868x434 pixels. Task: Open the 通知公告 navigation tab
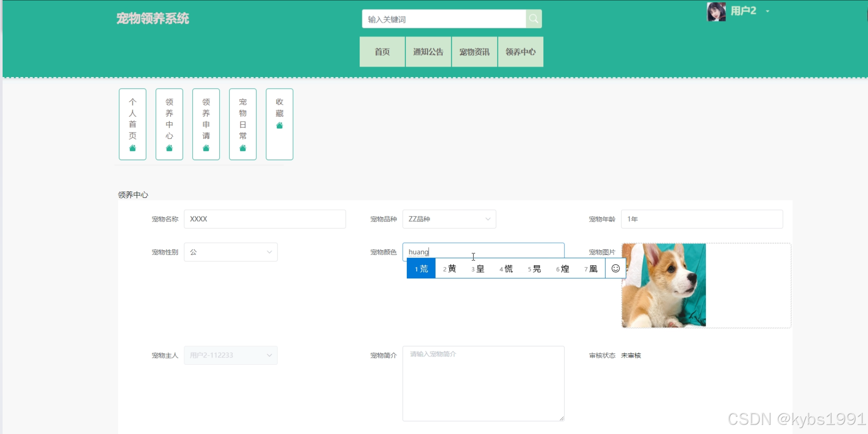tap(428, 52)
